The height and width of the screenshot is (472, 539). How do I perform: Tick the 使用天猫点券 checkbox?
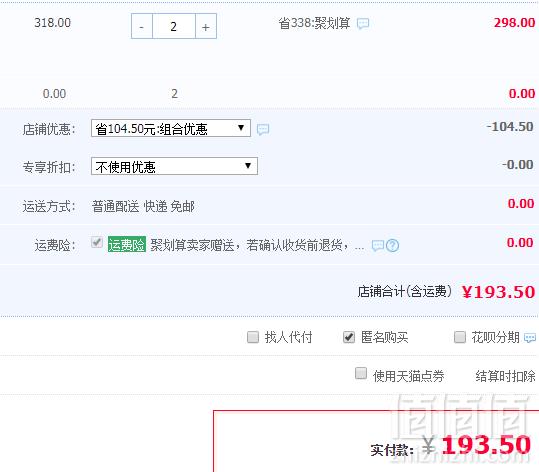tap(361, 373)
